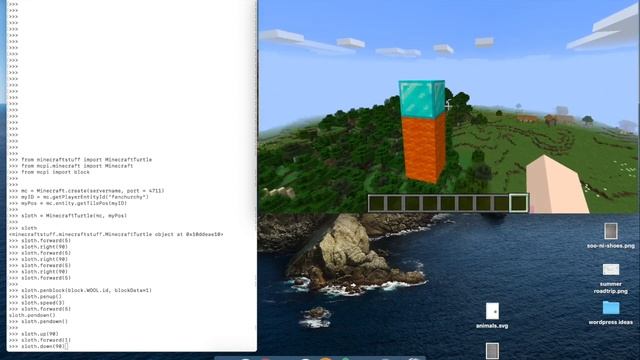Select the middle fifth Minecraft hotbar slot
Screen dimensions: 640x360
click(x=448, y=203)
